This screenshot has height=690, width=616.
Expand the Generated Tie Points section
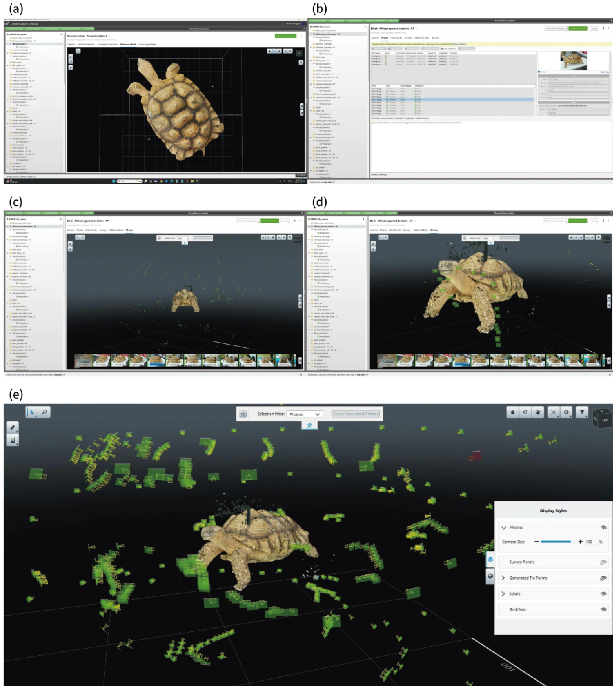point(503,578)
